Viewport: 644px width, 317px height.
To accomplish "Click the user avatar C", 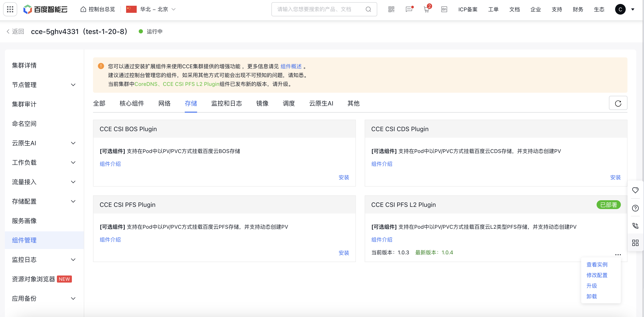I will pyautogui.click(x=620, y=9).
